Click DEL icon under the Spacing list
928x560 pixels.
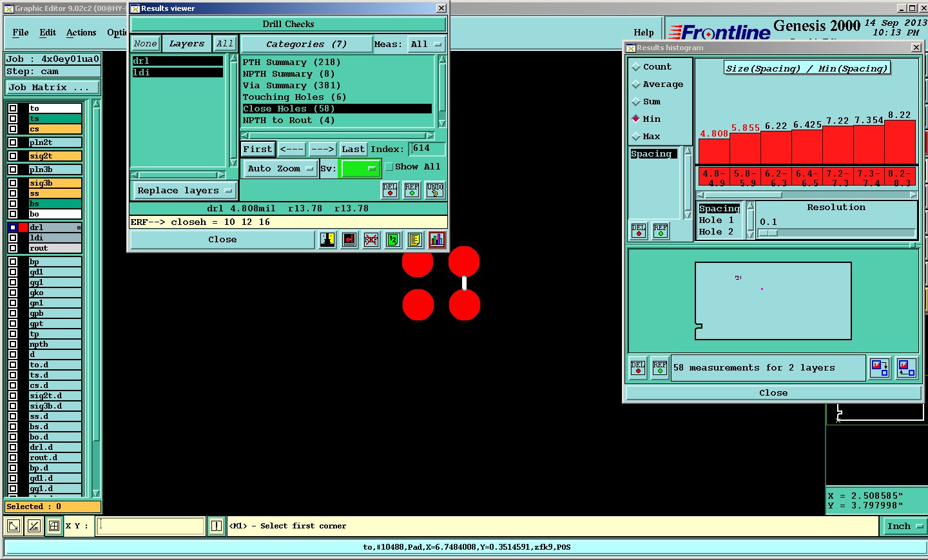pyautogui.click(x=639, y=230)
